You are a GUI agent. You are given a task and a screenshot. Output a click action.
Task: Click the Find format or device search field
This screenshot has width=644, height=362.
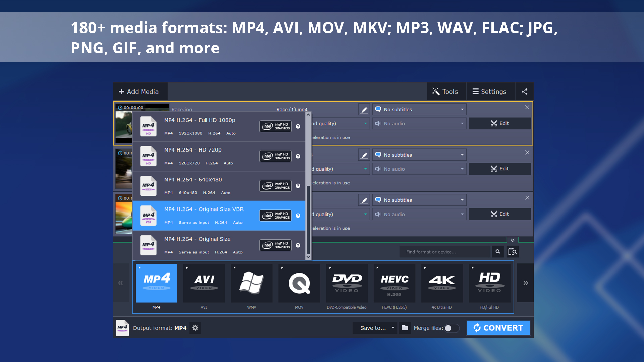point(444,251)
